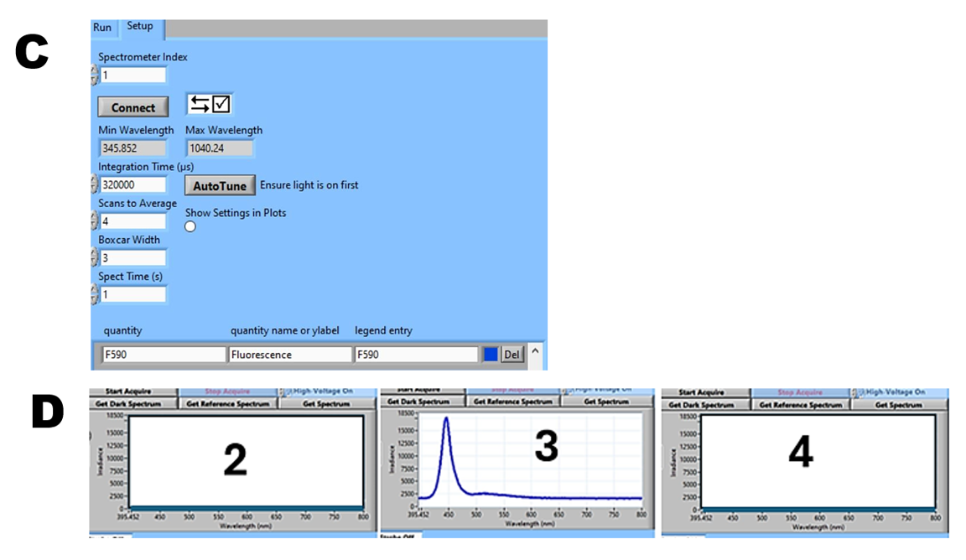
Task: Click the AutoTune button
Action: click(x=220, y=185)
